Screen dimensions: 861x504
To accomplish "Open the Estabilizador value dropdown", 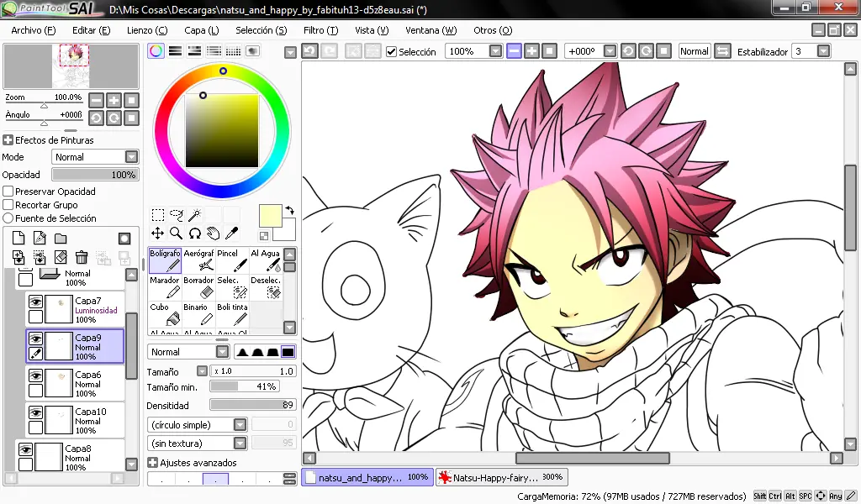I will click(823, 51).
